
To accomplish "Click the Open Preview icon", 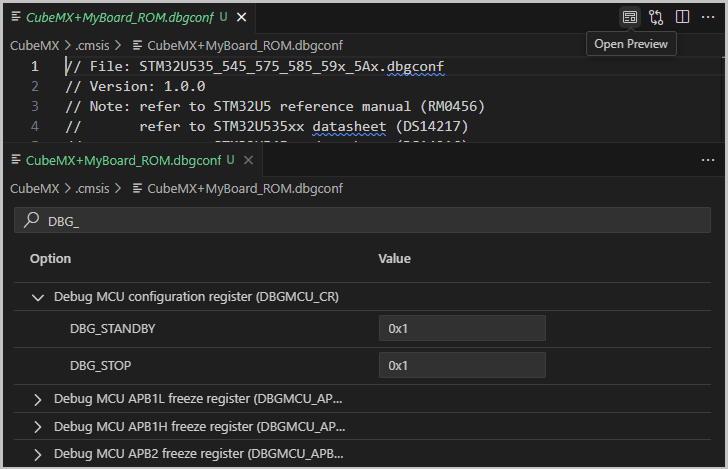I will (630, 17).
